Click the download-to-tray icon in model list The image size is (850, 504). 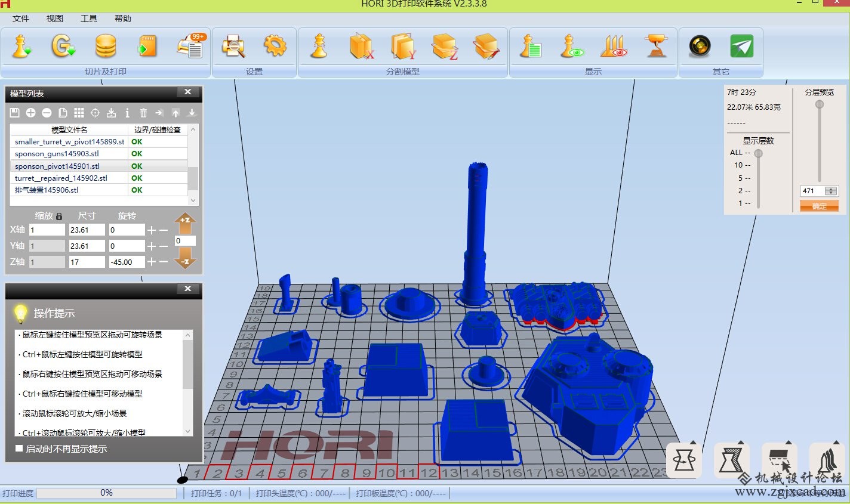tap(111, 113)
